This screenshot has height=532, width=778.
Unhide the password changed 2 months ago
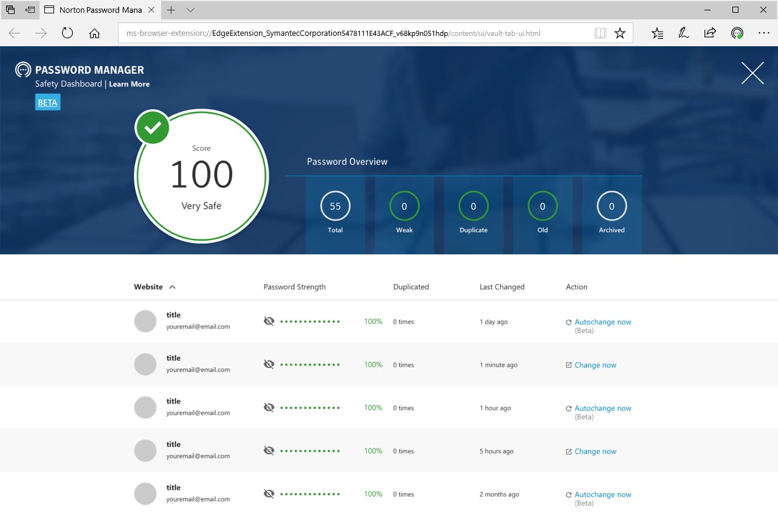click(x=269, y=494)
